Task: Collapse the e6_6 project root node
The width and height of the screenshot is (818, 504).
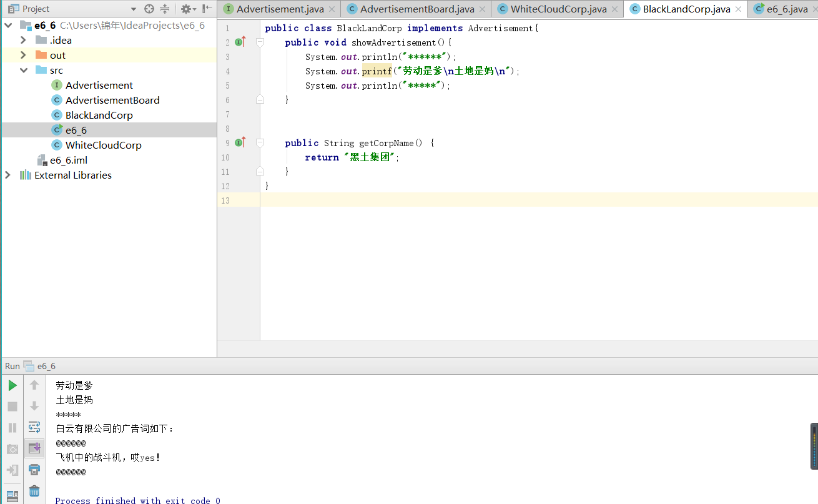Action: coord(8,25)
